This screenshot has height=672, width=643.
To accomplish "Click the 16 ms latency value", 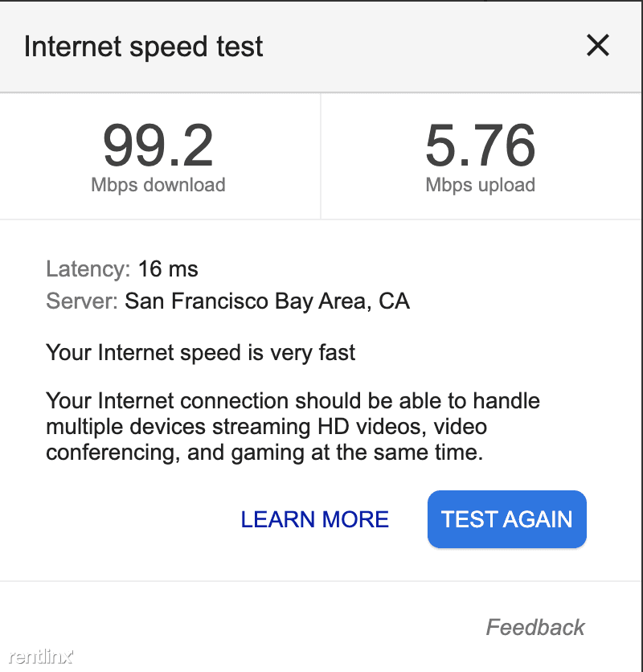I will pyautogui.click(x=168, y=268).
